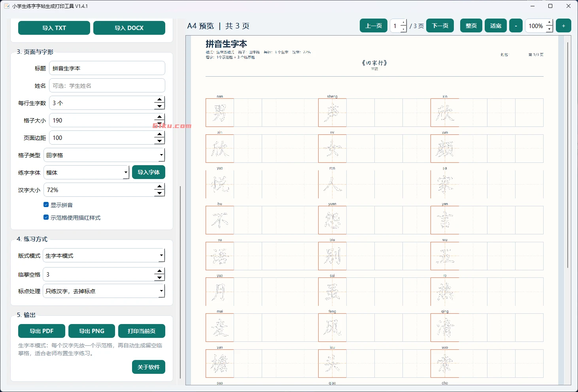Open the 版式模式 dropdown showing 生字本模式
Image resolution: width=578 pixels, height=392 pixels.
[x=104, y=255]
